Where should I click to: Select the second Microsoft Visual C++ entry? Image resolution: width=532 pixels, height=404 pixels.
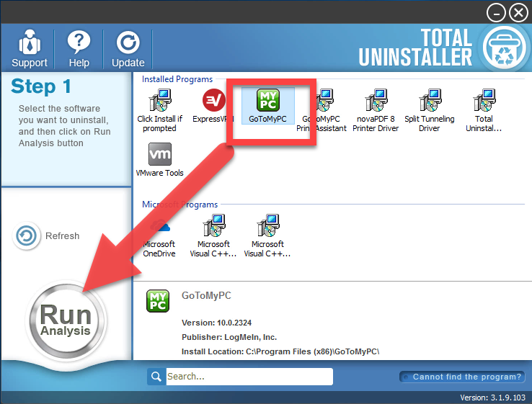click(267, 235)
